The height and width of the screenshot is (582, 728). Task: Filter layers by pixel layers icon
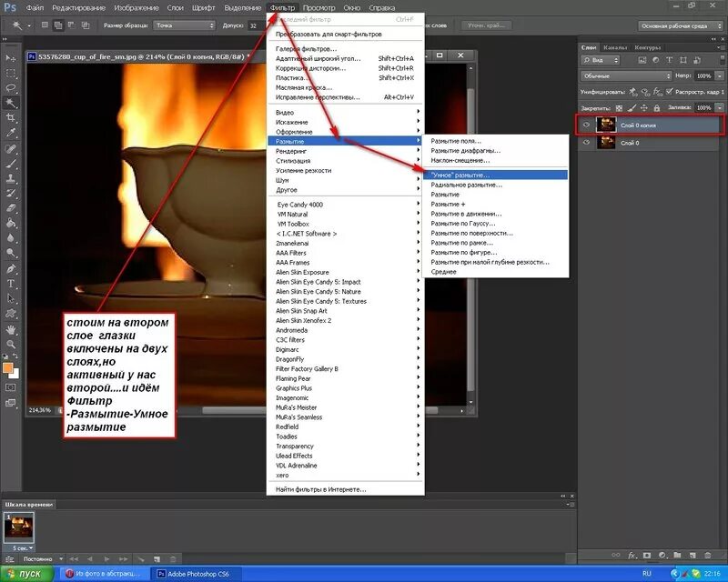tap(642, 60)
